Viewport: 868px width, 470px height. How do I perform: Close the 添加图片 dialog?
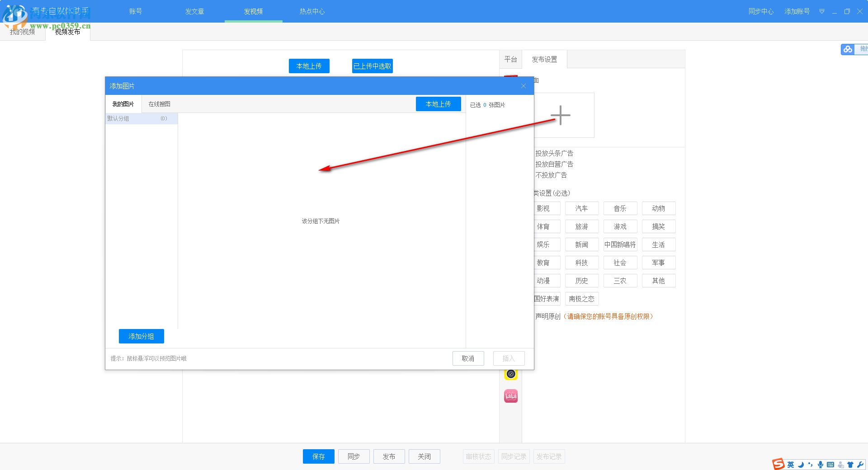coord(524,86)
